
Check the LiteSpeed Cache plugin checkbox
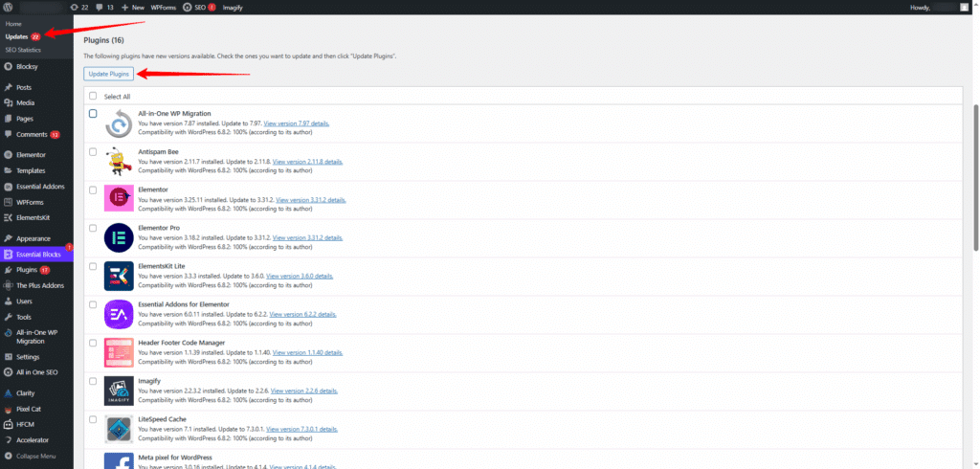point(93,419)
